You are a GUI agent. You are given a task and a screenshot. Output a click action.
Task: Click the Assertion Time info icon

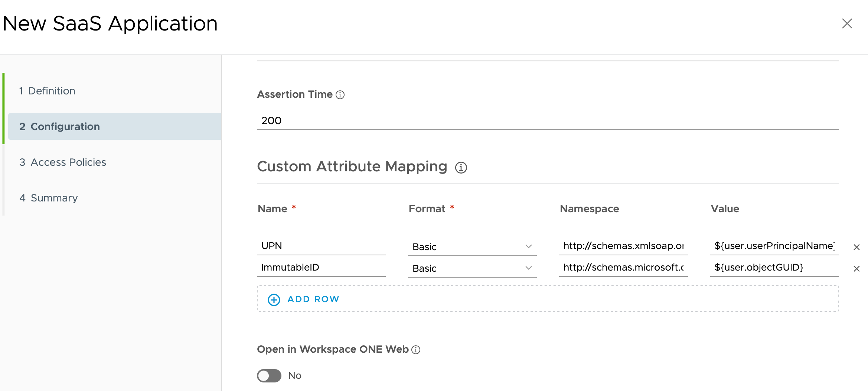[x=340, y=95]
